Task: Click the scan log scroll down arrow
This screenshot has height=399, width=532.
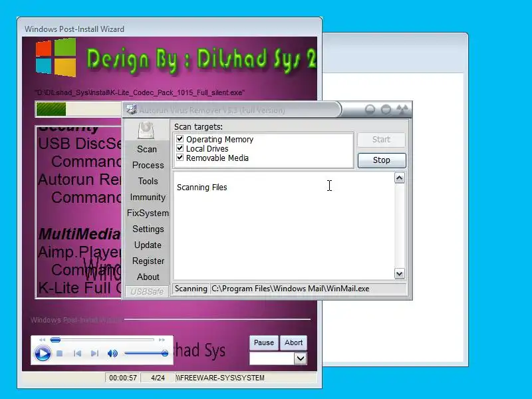Action: 400,273
